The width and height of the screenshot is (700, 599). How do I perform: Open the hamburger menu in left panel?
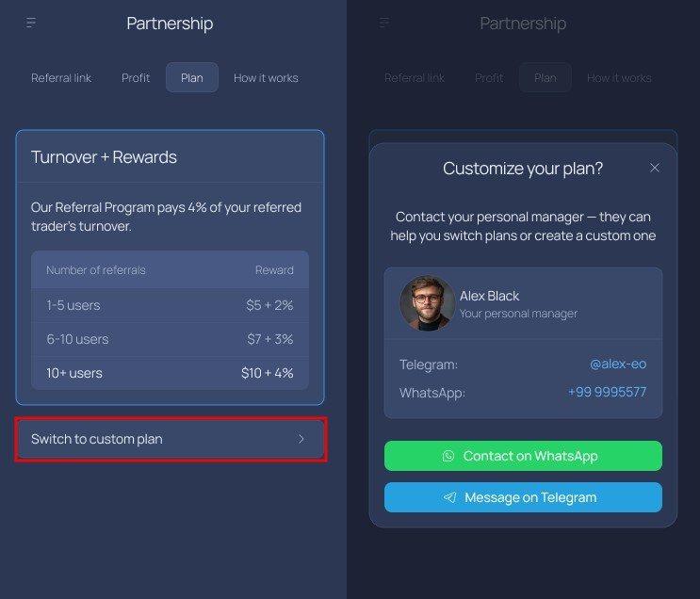click(31, 23)
